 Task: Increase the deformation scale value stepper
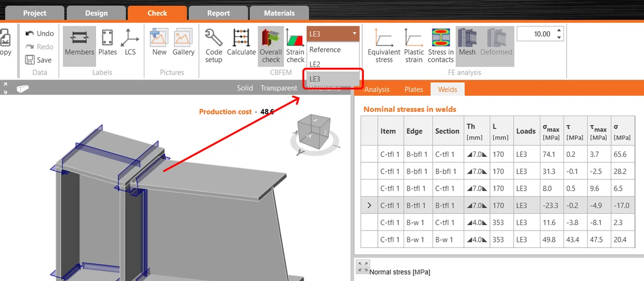pyautogui.click(x=560, y=31)
